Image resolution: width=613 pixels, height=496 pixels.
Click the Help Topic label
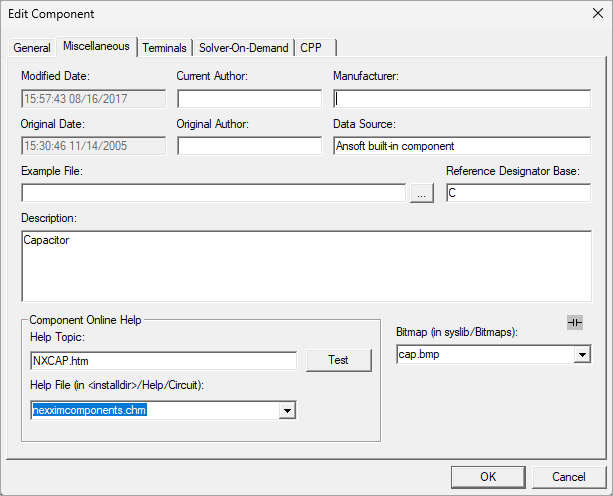(x=57, y=337)
